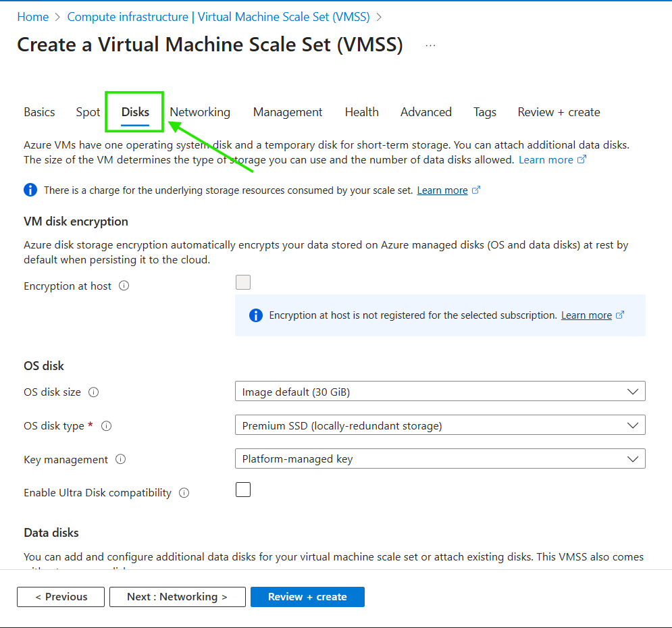The height and width of the screenshot is (628, 672).
Task: Navigate to Home breadcrumb link
Action: click(32, 17)
